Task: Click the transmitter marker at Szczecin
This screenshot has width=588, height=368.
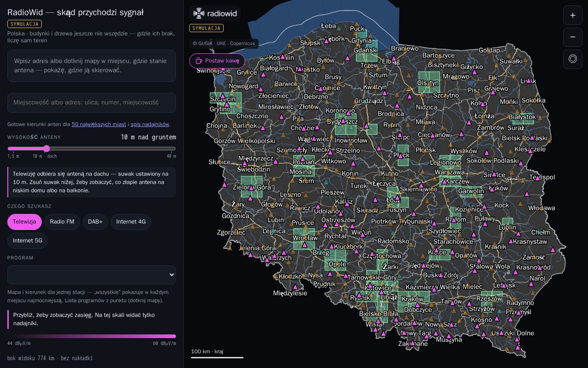Action: 223,96
